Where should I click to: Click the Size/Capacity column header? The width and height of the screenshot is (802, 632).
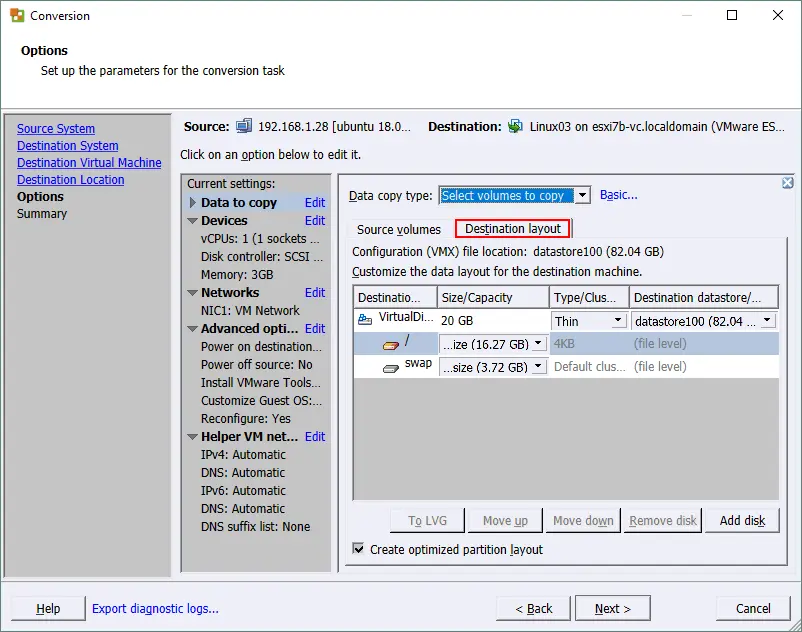pos(493,297)
